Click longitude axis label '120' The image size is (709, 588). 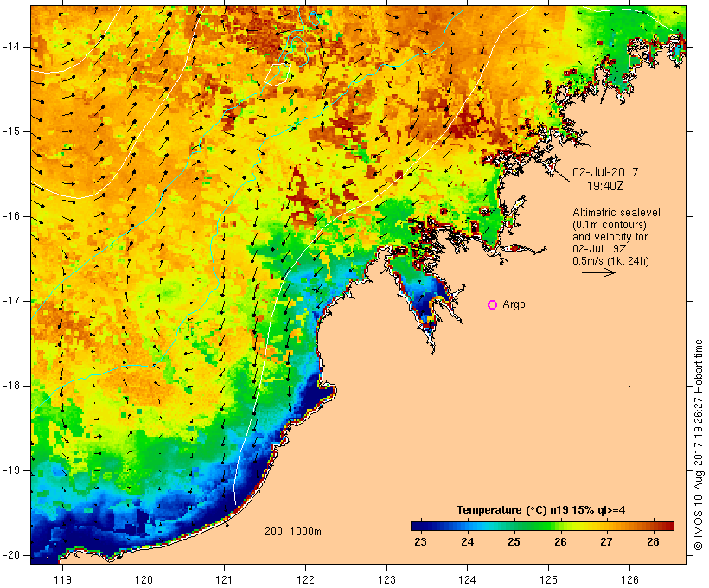[x=144, y=579]
